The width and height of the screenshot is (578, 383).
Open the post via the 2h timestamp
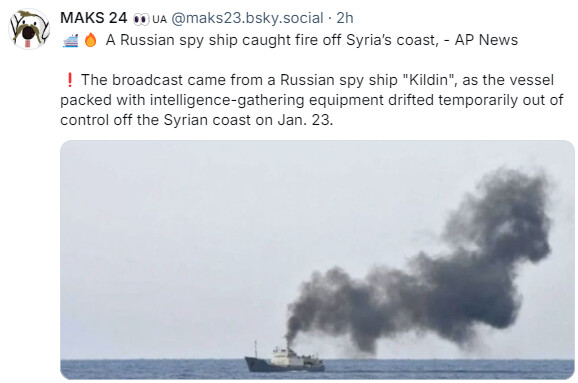point(345,18)
